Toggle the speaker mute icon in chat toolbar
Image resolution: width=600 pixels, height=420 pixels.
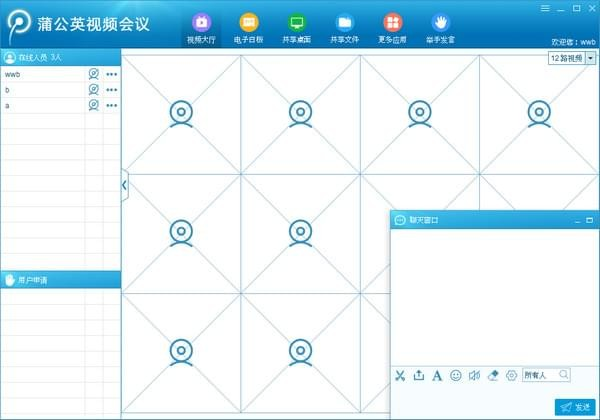(x=474, y=376)
